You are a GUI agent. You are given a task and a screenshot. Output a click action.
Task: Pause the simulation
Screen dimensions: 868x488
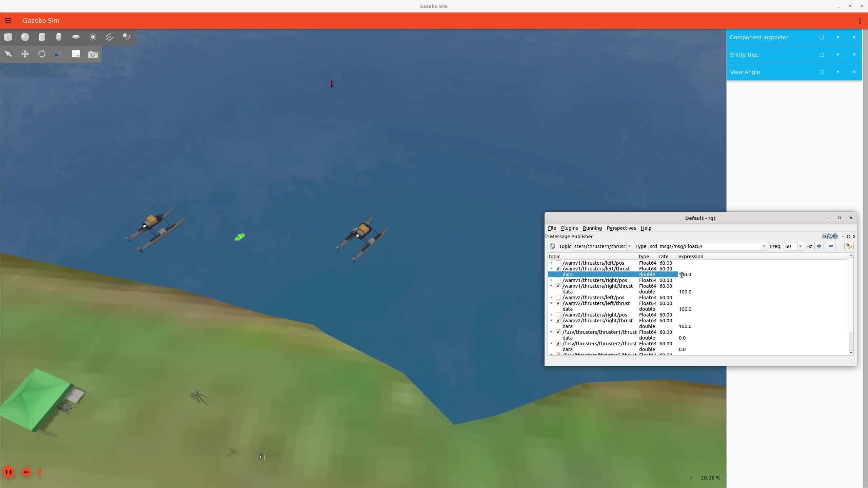(x=8, y=472)
